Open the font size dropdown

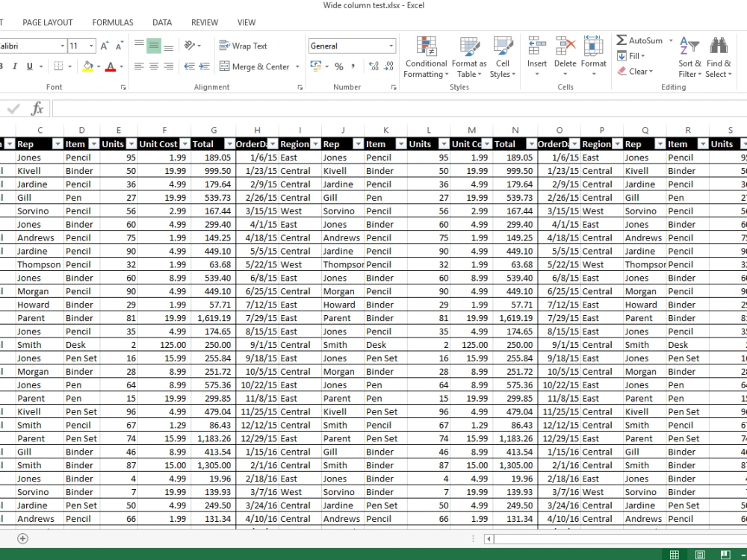click(91, 46)
